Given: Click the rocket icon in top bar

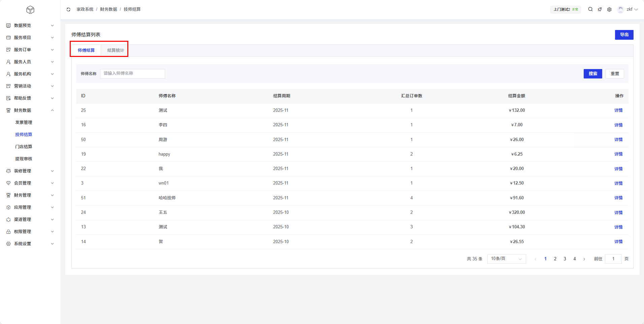Looking at the screenshot, I should point(600,9).
